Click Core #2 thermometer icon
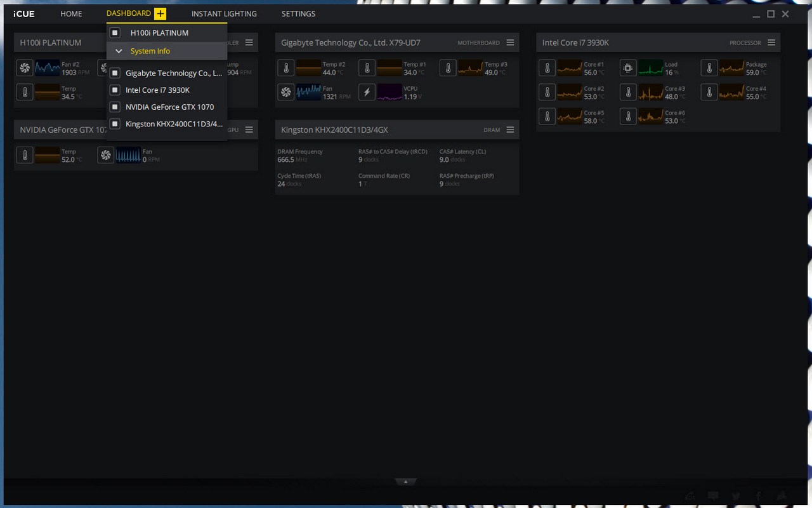 (547, 92)
